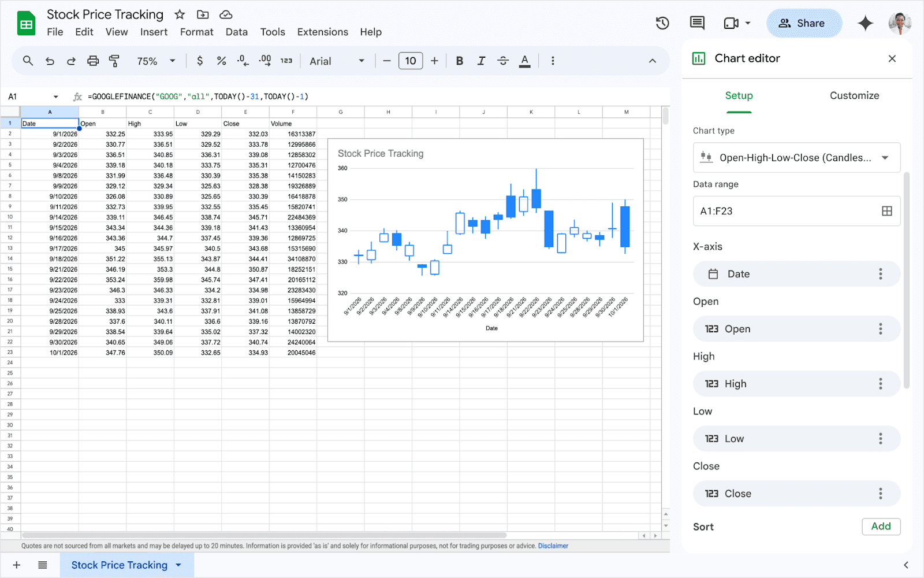Screen dimensions: 924x578
Task: Open the Extensions menu
Action: pos(322,32)
